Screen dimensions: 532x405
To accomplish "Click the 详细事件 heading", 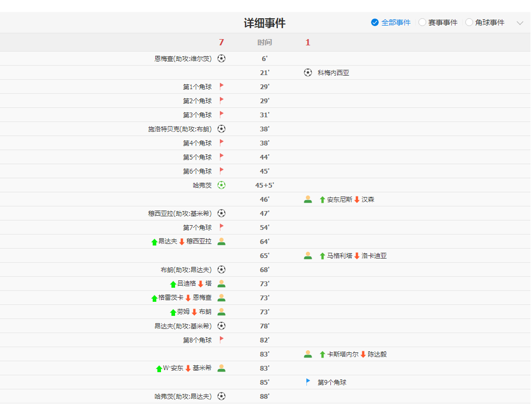I will pyautogui.click(x=265, y=23).
